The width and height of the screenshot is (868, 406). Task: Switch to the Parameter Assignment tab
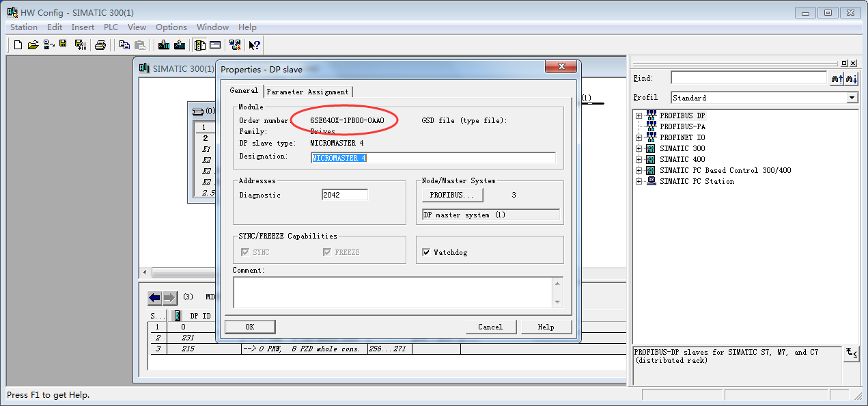click(x=308, y=92)
